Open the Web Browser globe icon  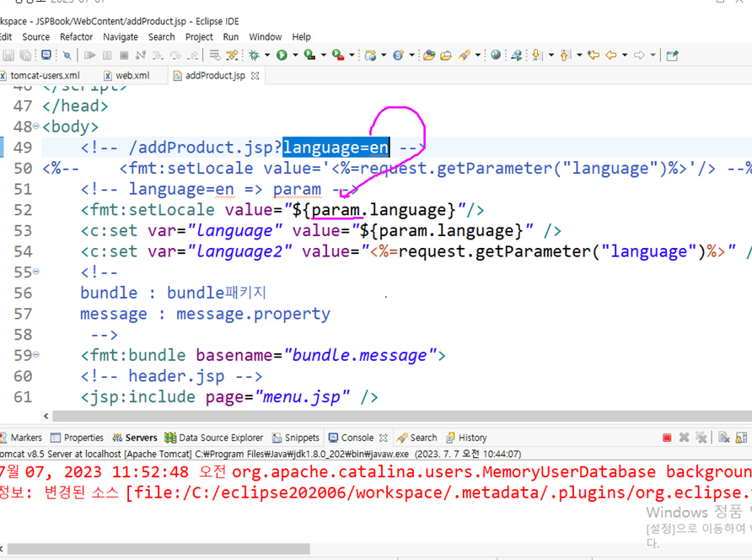496,55
